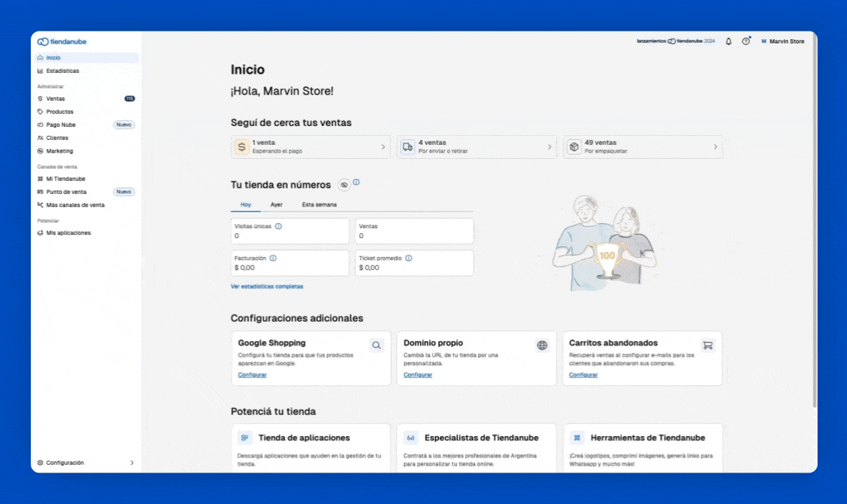The width and height of the screenshot is (847, 504).
Task: Click the notifications bell icon
Action: click(x=729, y=41)
